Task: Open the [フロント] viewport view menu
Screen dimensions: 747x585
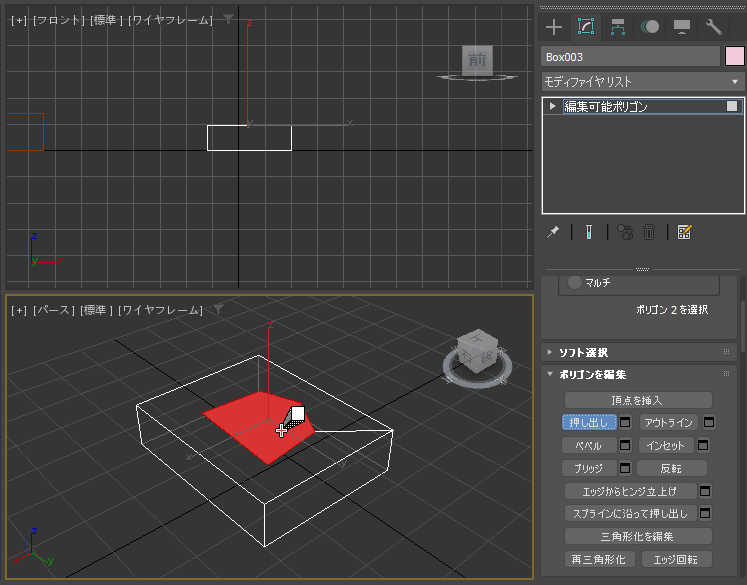Action: point(59,20)
